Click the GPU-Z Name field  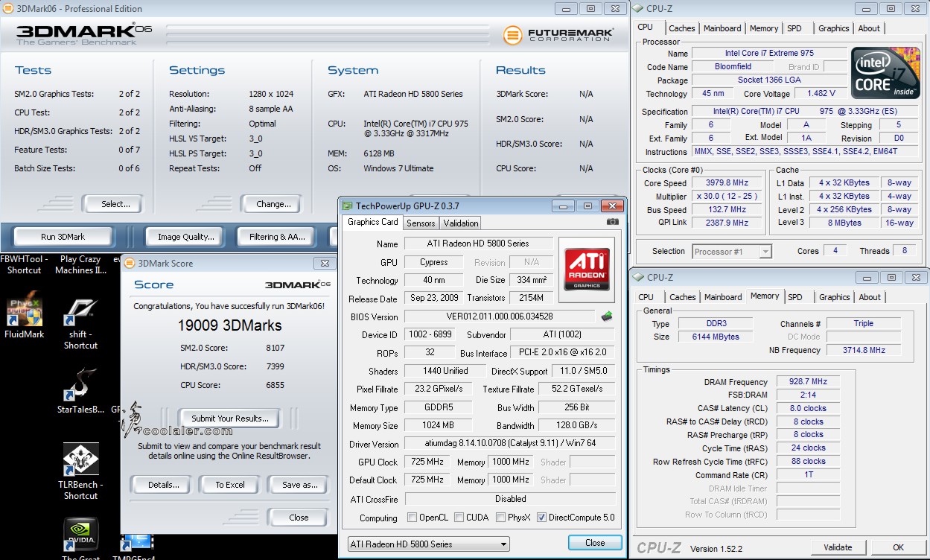click(479, 244)
